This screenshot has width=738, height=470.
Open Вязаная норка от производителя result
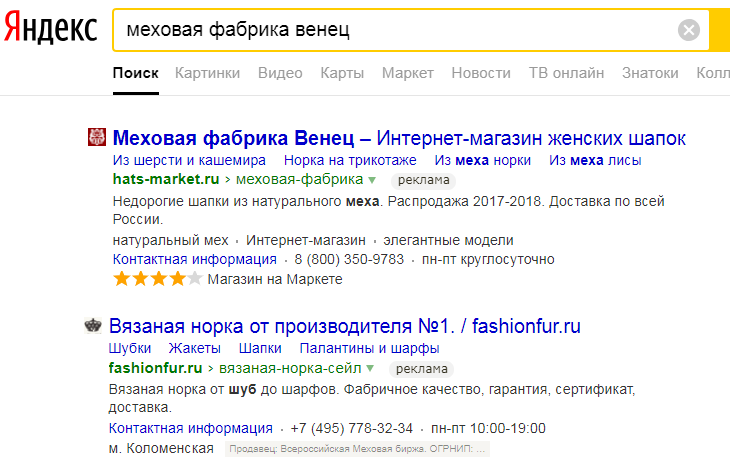pos(345,327)
